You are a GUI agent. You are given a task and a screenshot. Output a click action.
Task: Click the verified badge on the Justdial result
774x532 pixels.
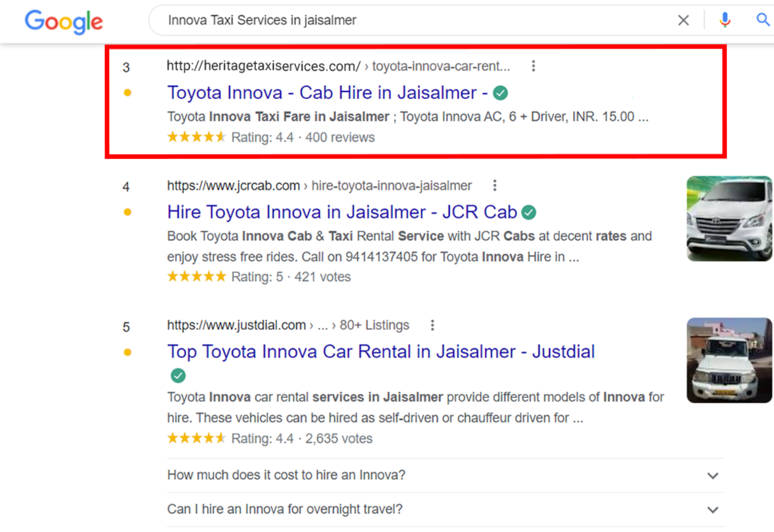click(178, 375)
